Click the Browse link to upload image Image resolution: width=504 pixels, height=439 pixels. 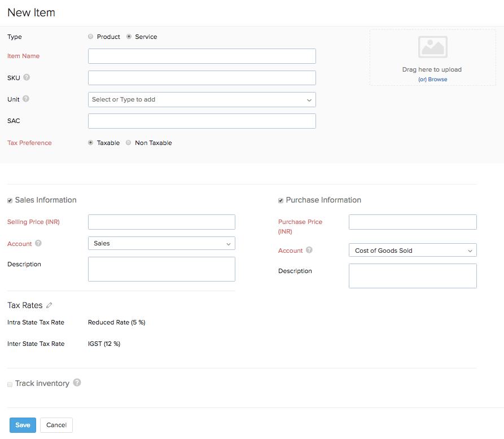(x=437, y=80)
